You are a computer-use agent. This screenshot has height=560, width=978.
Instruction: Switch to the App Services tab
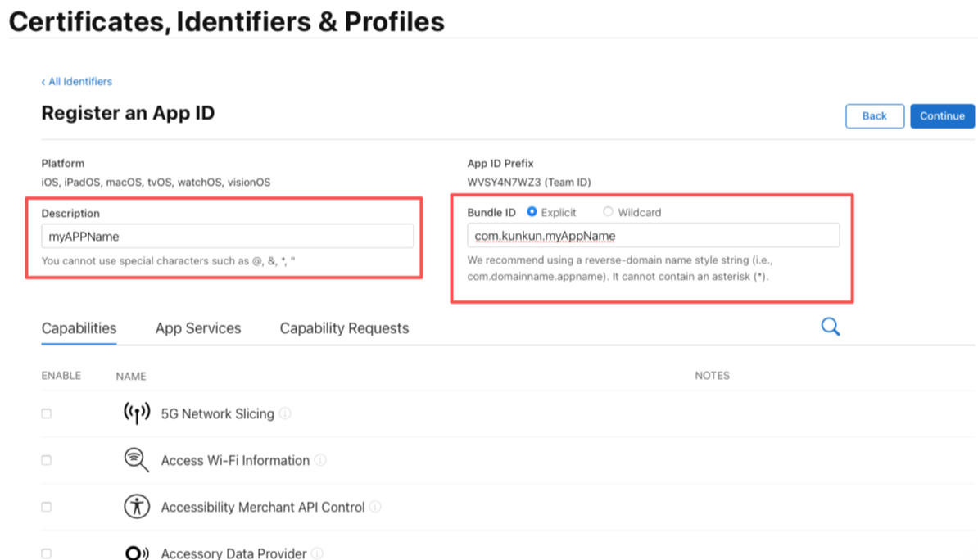click(x=197, y=328)
